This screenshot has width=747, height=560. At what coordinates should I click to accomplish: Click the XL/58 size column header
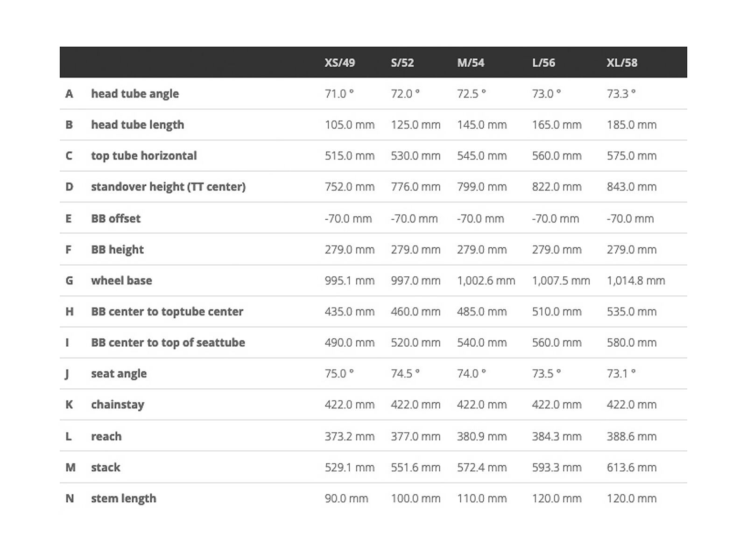point(621,63)
